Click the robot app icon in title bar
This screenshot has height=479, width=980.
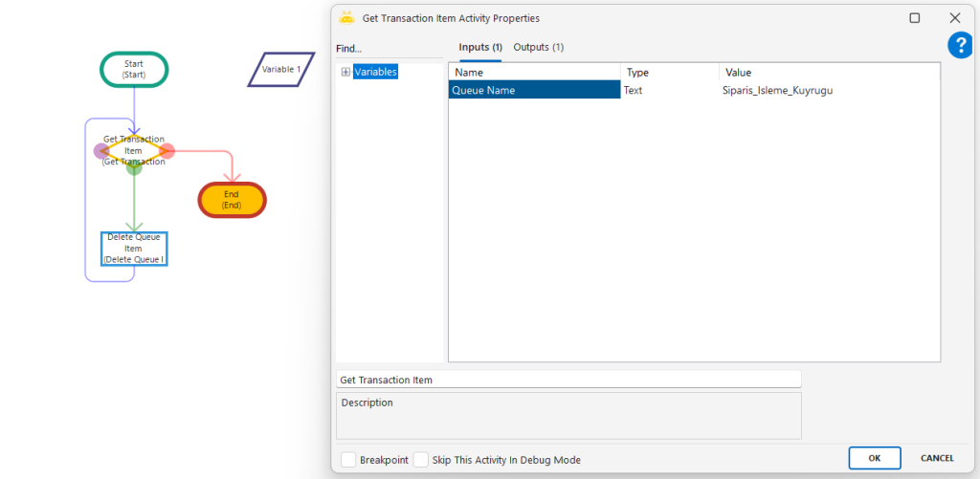coord(346,17)
